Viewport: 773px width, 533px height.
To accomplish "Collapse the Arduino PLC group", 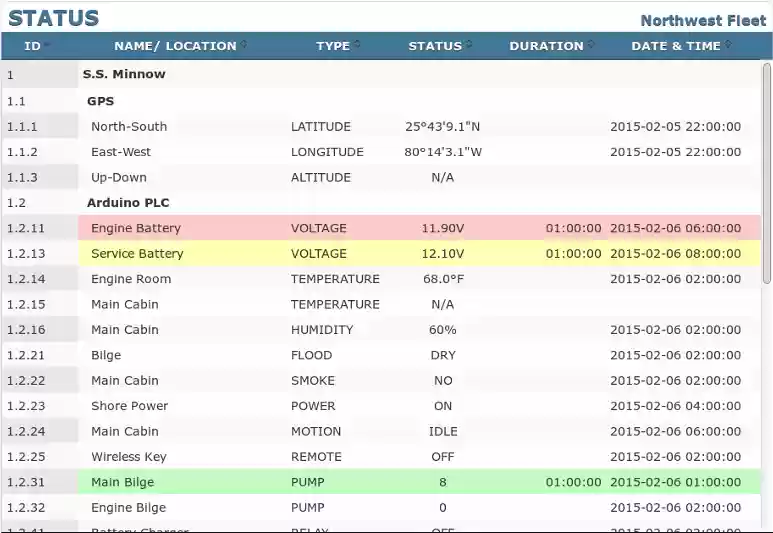I will [128, 202].
